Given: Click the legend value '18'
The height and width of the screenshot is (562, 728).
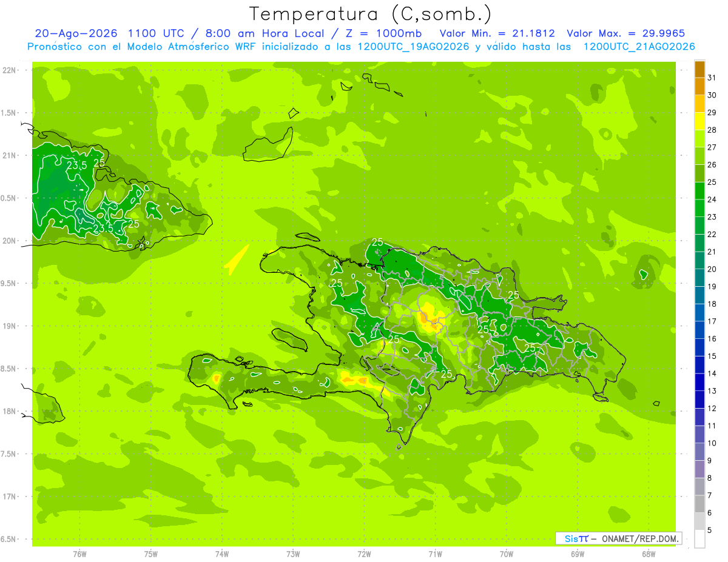Looking at the screenshot, I should 712,304.
